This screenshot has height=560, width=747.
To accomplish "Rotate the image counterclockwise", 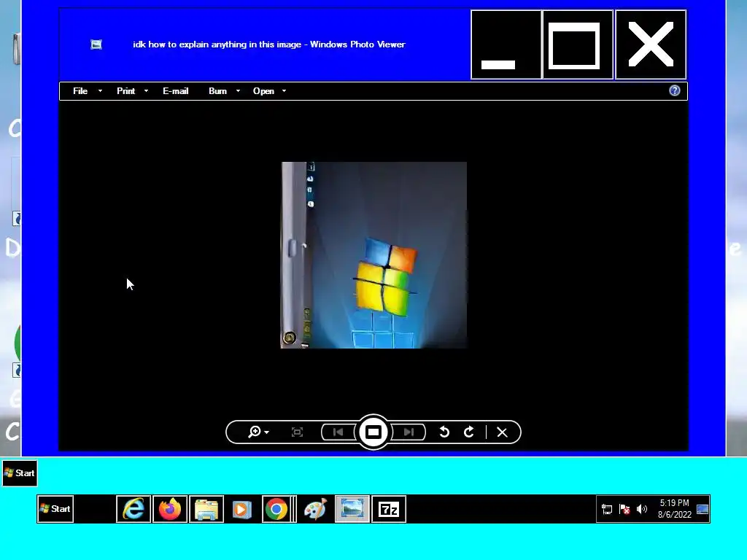I will click(x=444, y=432).
